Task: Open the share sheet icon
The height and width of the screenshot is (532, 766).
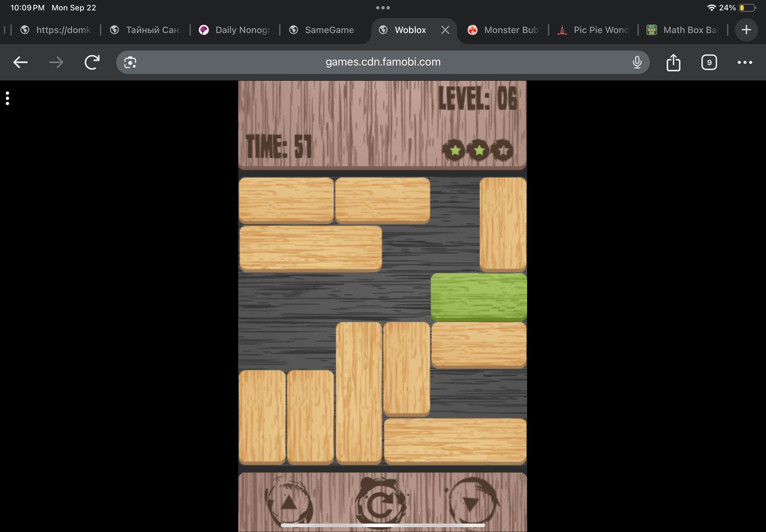Action: 673,62
